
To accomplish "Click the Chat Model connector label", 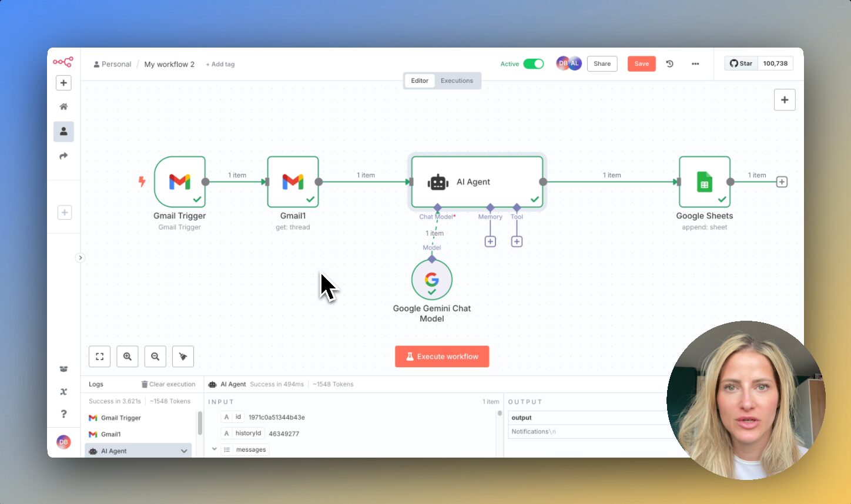I will [x=437, y=217].
